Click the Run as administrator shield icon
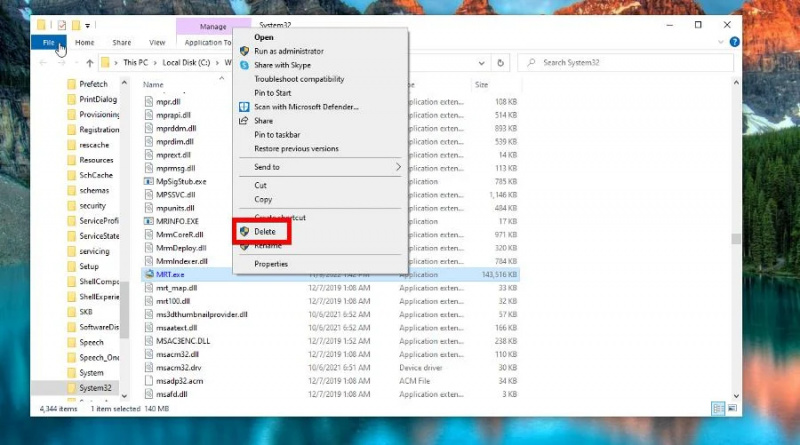The image size is (800, 445). [244, 51]
